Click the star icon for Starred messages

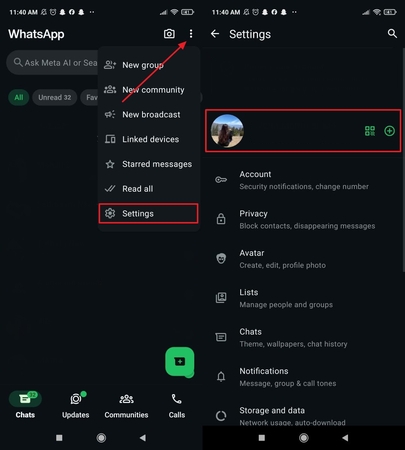(110, 164)
